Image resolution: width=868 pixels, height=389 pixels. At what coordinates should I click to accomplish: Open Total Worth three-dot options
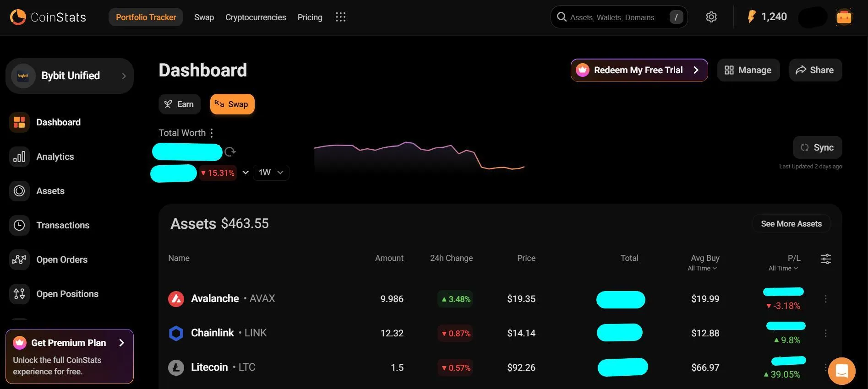pos(211,133)
